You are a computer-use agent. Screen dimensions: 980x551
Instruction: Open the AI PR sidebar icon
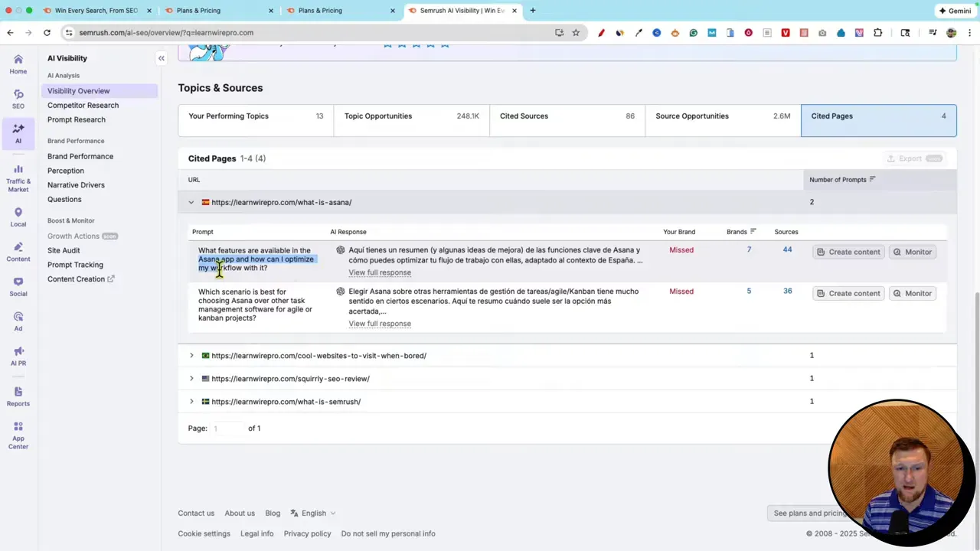(x=18, y=356)
